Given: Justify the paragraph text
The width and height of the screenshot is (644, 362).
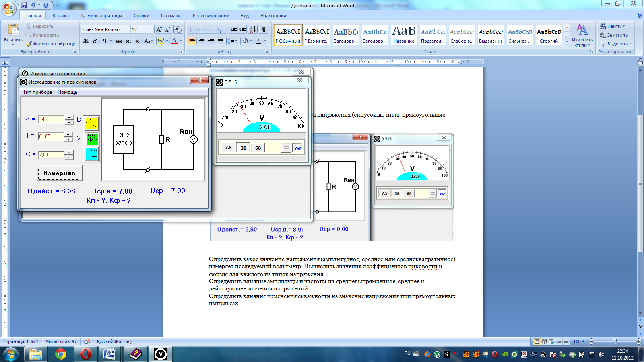Looking at the screenshot, I should coord(221,41).
